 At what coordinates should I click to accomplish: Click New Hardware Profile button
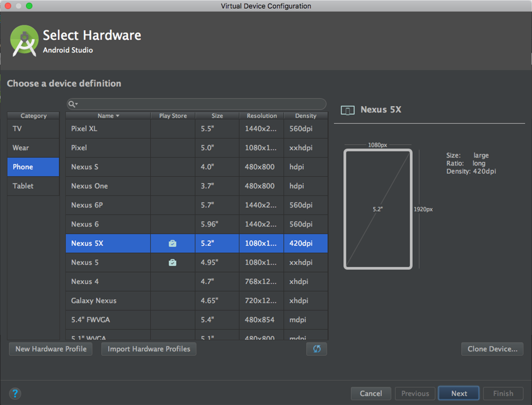point(51,349)
